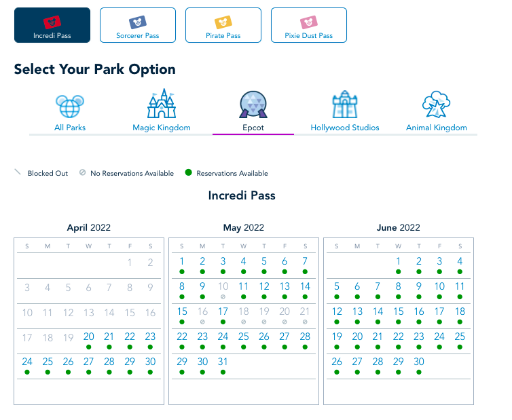Select April 20 on the calendar

(89, 337)
